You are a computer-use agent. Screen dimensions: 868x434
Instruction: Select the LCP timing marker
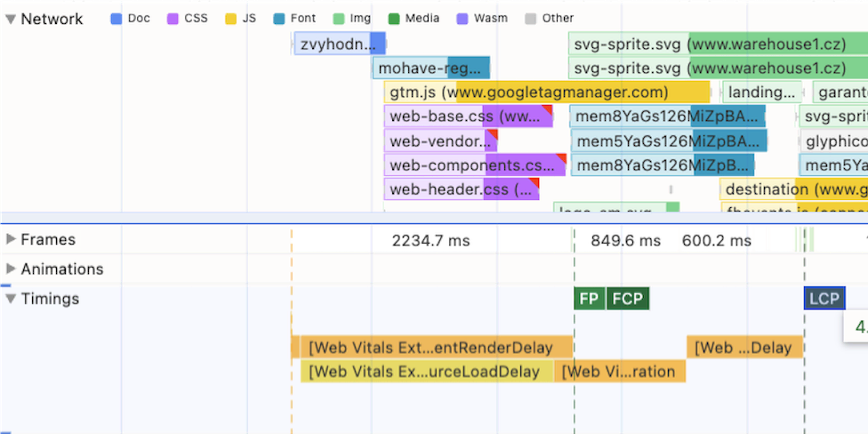(x=824, y=299)
